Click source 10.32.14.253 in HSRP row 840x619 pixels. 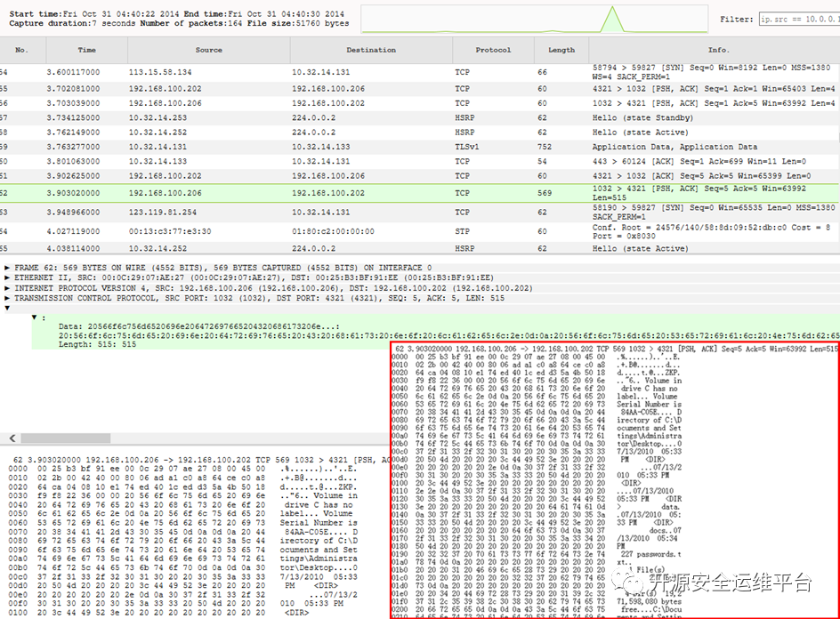tap(157, 117)
